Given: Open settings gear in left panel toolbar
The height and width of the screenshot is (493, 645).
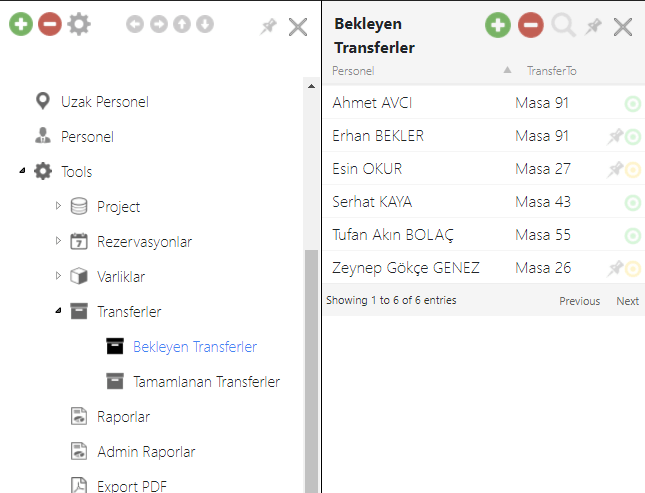Looking at the screenshot, I should [x=78, y=25].
